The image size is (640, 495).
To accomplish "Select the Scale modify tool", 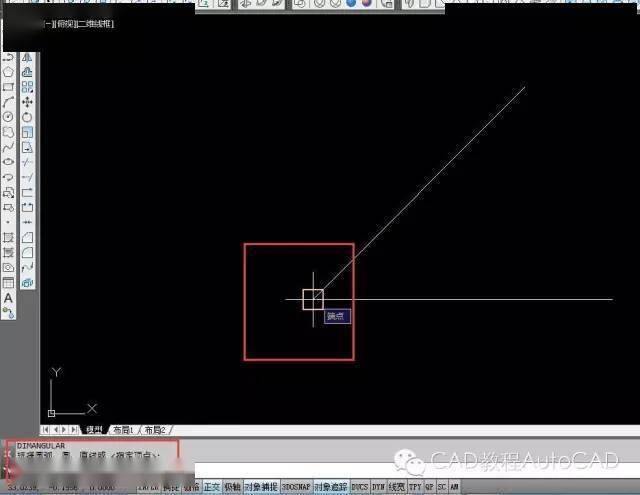I will (27, 132).
